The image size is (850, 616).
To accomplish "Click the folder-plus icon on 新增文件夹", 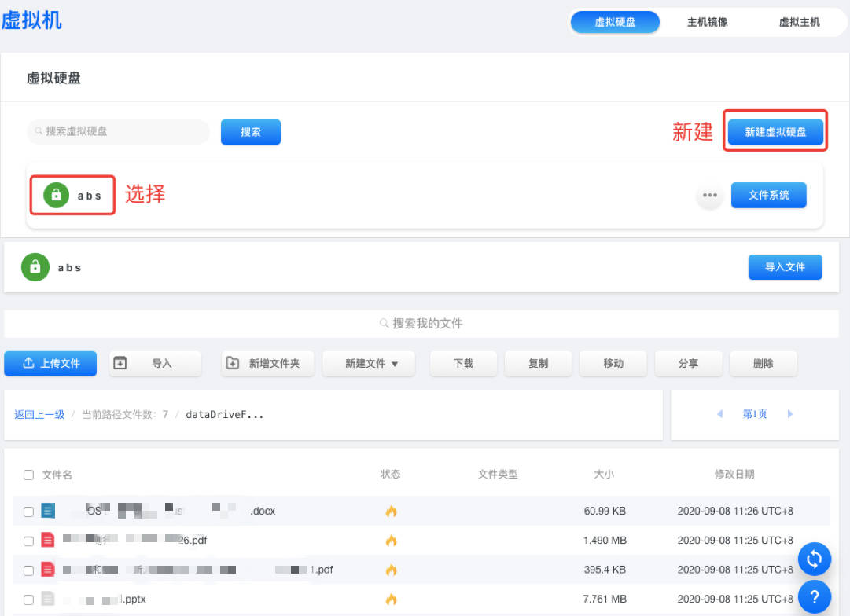I will 233,362.
